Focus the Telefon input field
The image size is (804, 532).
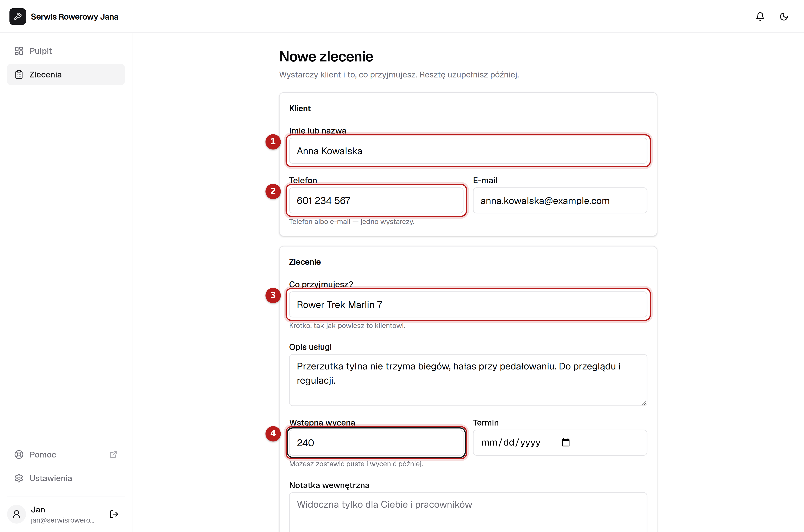[376, 201]
